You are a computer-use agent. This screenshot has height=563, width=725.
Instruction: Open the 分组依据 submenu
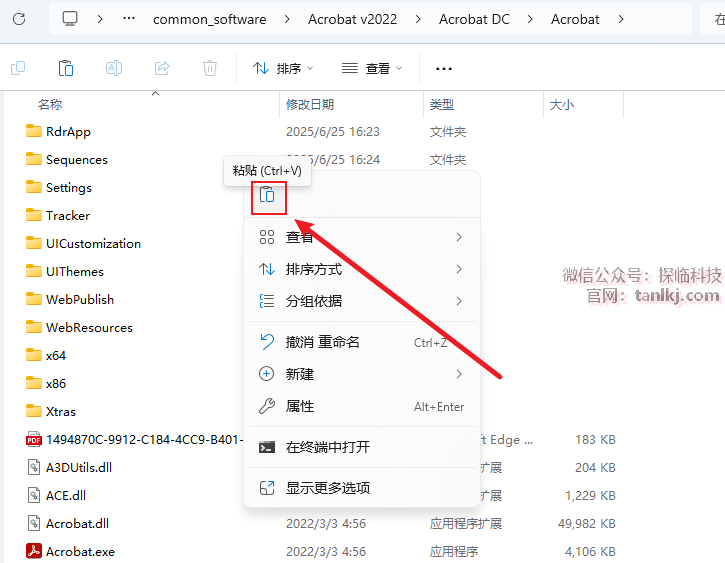(362, 301)
